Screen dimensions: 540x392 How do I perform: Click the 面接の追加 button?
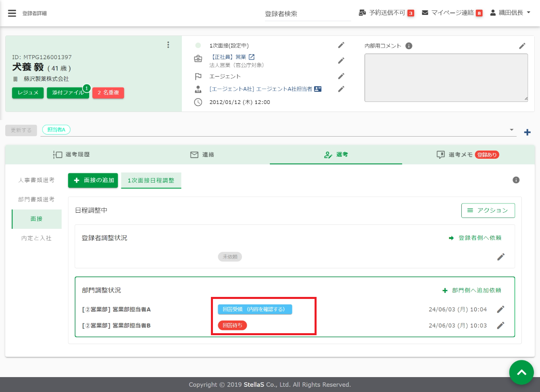[93, 180]
